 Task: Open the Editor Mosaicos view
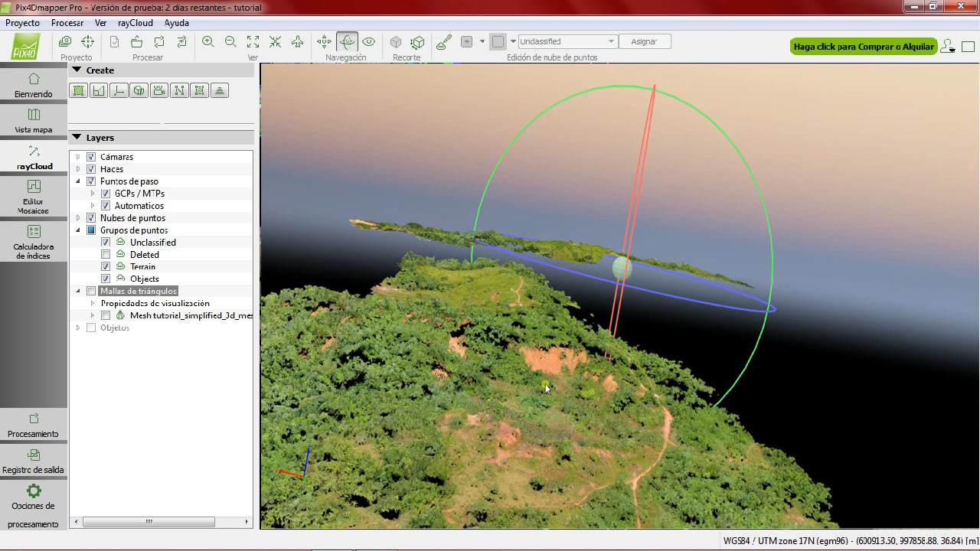(34, 197)
